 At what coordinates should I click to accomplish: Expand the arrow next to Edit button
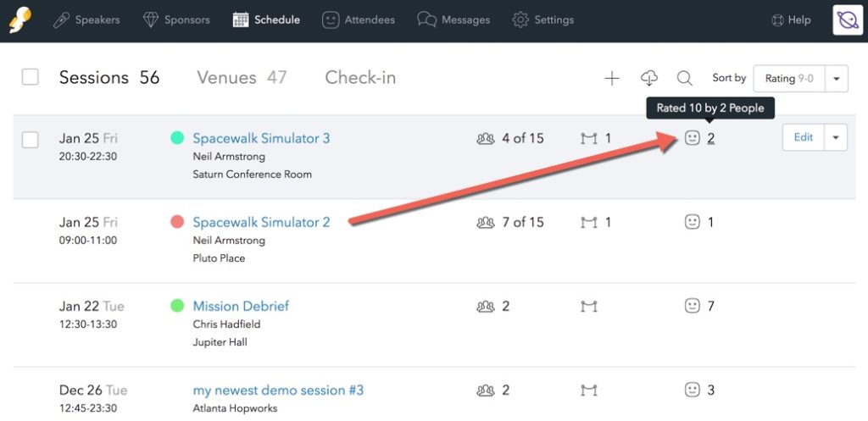tap(836, 137)
